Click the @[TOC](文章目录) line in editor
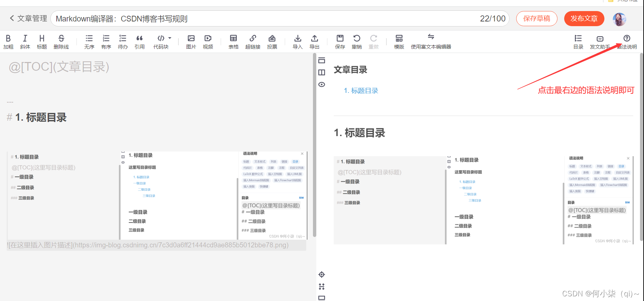The image size is (644, 301). click(x=59, y=67)
